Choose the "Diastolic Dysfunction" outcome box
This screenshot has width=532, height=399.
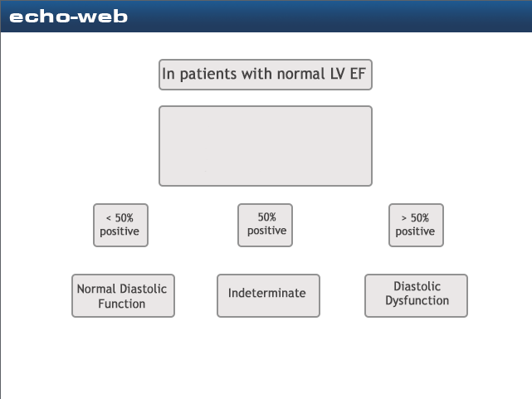(x=417, y=295)
